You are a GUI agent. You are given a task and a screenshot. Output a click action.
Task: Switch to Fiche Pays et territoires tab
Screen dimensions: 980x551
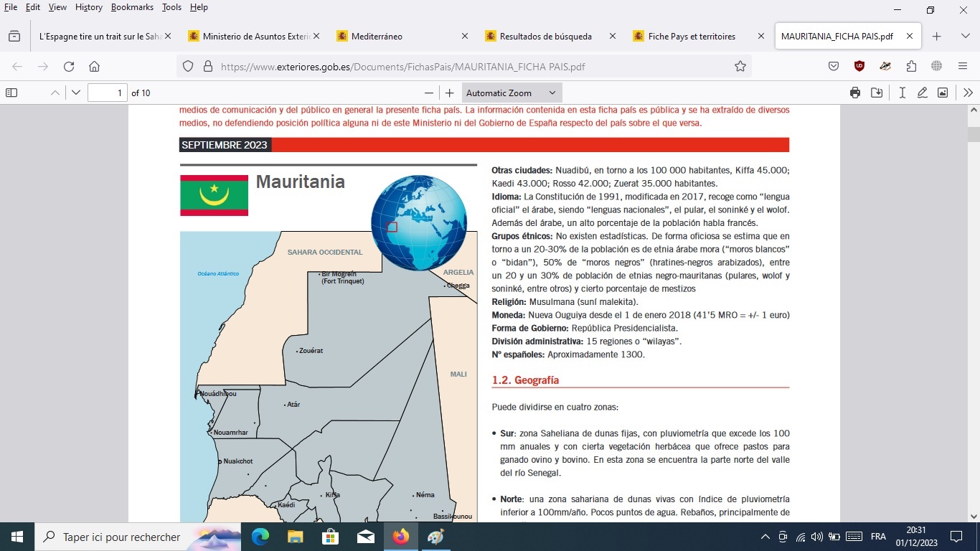coord(692,36)
